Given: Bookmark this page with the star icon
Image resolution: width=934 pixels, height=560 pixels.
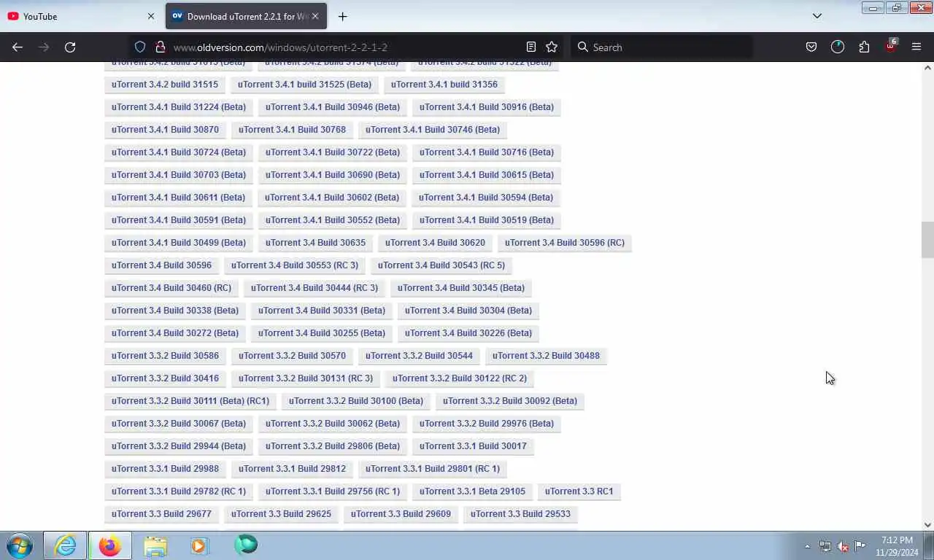Looking at the screenshot, I should [x=552, y=47].
